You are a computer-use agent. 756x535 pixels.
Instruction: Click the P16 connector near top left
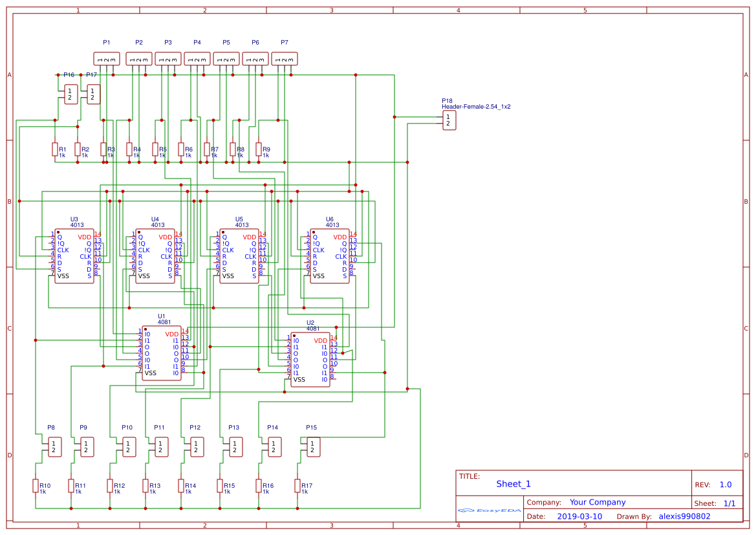71,94
